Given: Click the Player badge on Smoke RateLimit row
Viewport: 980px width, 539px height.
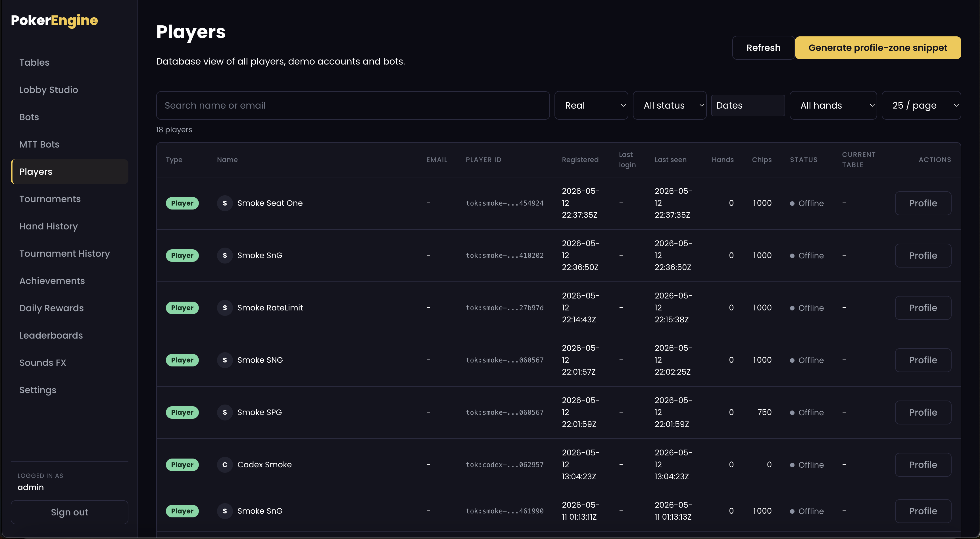Looking at the screenshot, I should 182,308.
